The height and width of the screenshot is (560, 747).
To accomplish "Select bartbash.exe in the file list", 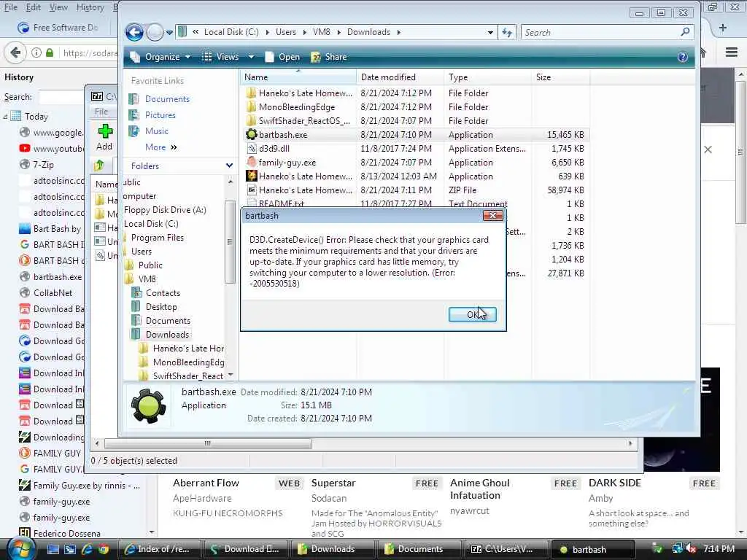I will 282,135.
